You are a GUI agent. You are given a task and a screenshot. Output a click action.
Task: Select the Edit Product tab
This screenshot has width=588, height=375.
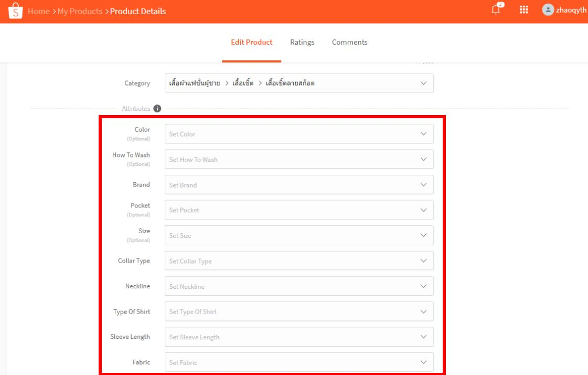pyautogui.click(x=251, y=42)
